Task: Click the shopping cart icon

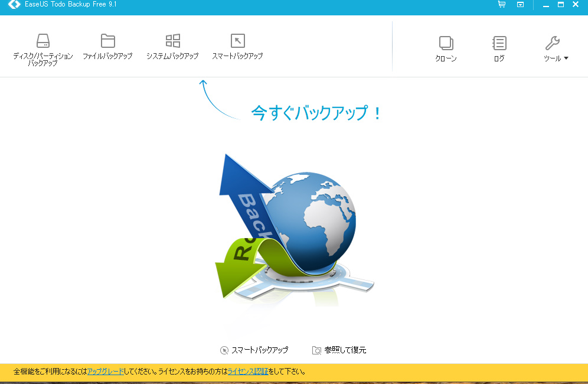Action: (x=501, y=5)
